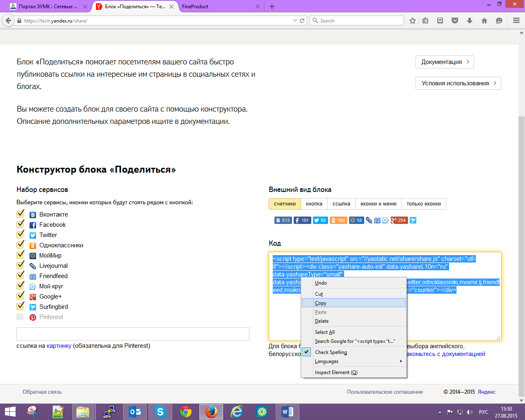Click the Google+ share counter 254
Image resolution: width=525 pixels, height=420 pixels.
(x=399, y=220)
